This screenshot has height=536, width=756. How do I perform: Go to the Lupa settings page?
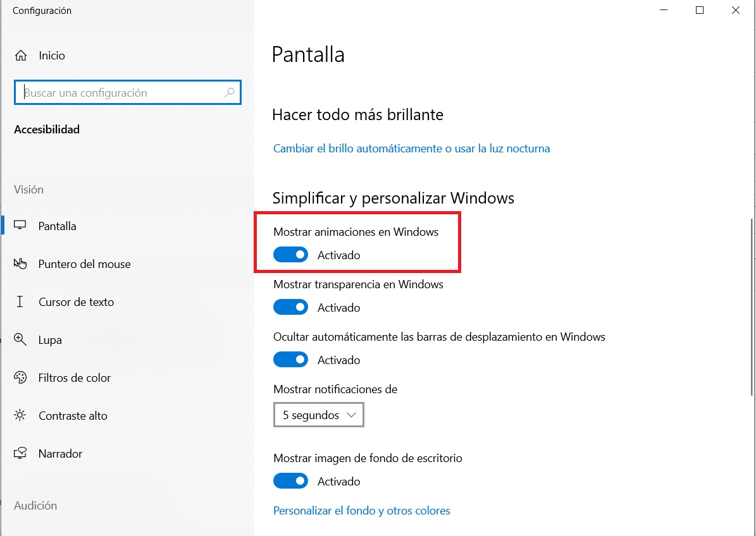(x=50, y=340)
